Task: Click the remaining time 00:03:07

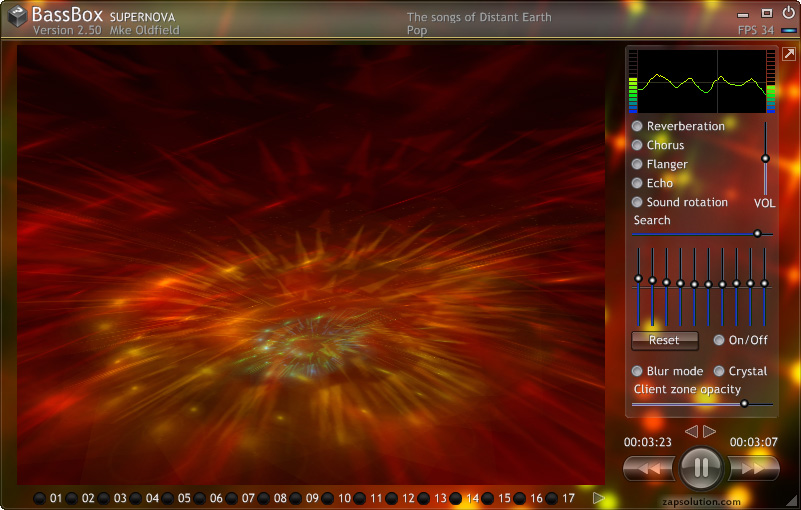Action: tap(753, 442)
